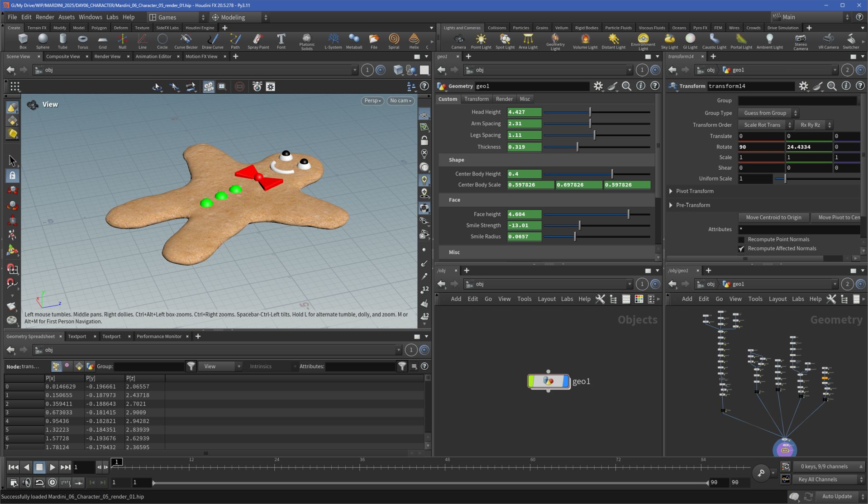
Task: Adjust the Head Height slider
Action: 590,112
